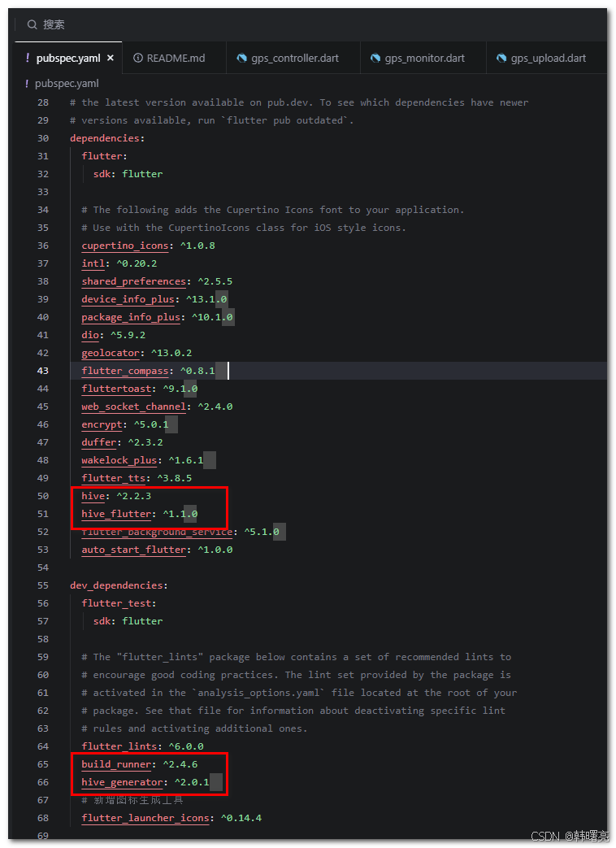Click pubspec.yaml in the breadcrumb
Viewport: 616px width, 848px height.
pos(67,83)
